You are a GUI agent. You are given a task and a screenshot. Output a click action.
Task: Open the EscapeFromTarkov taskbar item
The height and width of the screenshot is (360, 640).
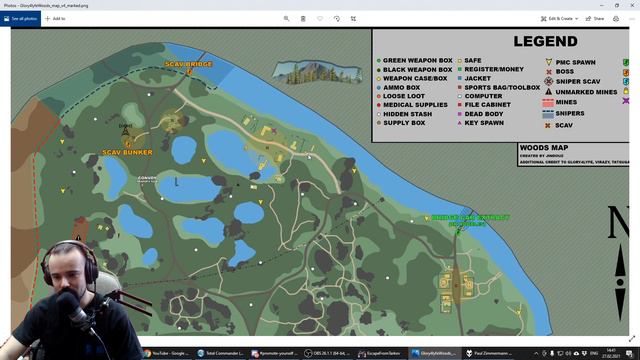[x=381, y=353]
